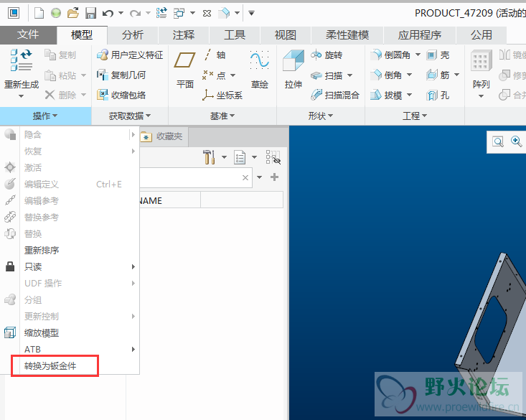Click the New file icon
The width and height of the screenshot is (526, 420).
click(x=39, y=13)
